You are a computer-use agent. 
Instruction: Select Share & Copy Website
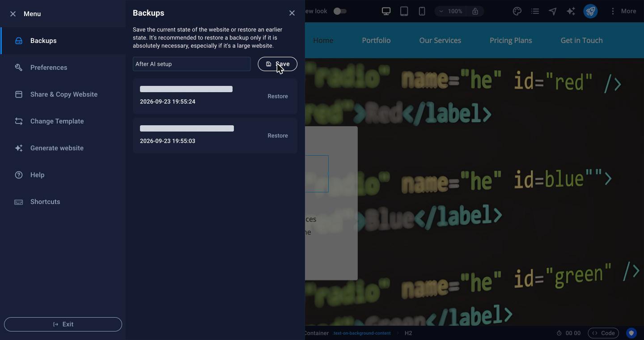63,94
